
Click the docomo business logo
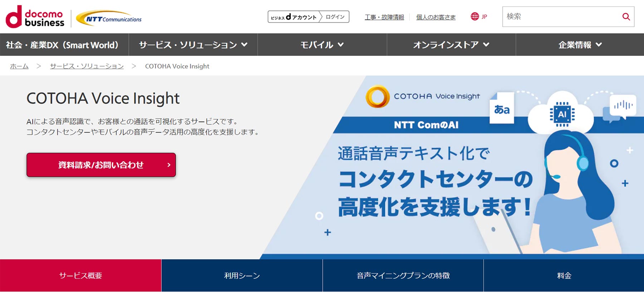point(35,17)
